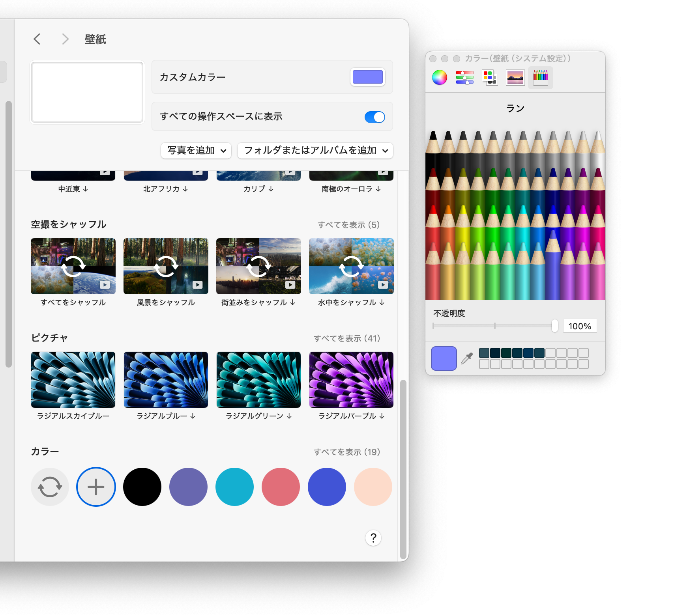Switch to the image palettes tab
This screenshot has width=674, height=616.
pyautogui.click(x=515, y=77)
